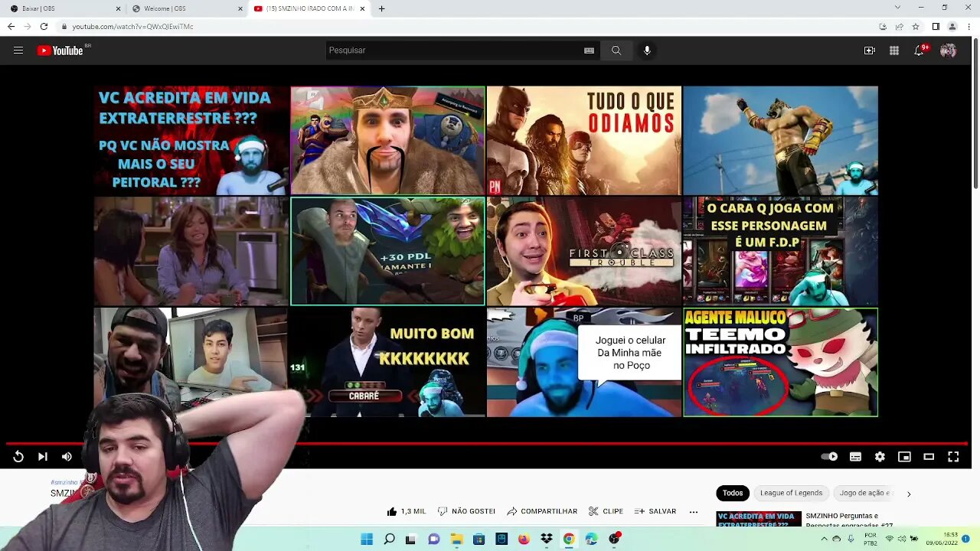Viewport: 980px width, 551px height.
Task: Open the notifications bell
Action: pyautogui.click(x=919, y=51)
